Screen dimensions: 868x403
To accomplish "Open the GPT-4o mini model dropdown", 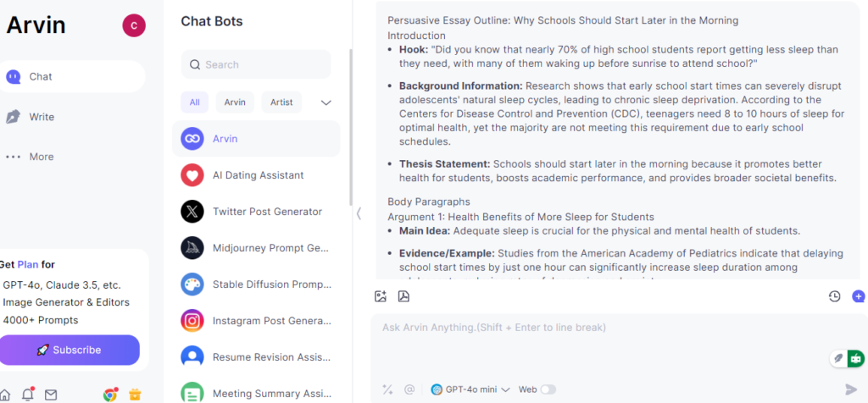I will click(470, 389).
